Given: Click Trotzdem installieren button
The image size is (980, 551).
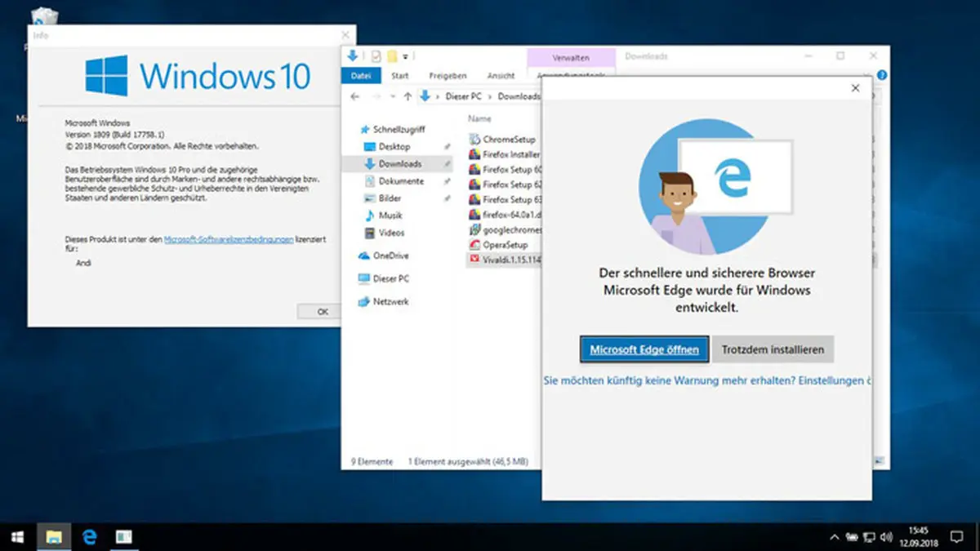Looking at the screenshot, I should pyautogui.click(x=773, y=349).
